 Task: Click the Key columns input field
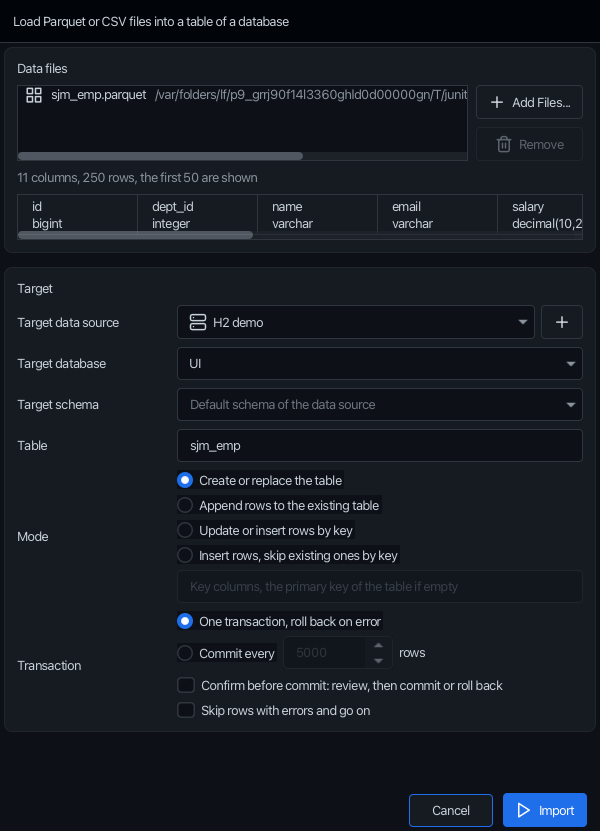(x=380, y=587)
